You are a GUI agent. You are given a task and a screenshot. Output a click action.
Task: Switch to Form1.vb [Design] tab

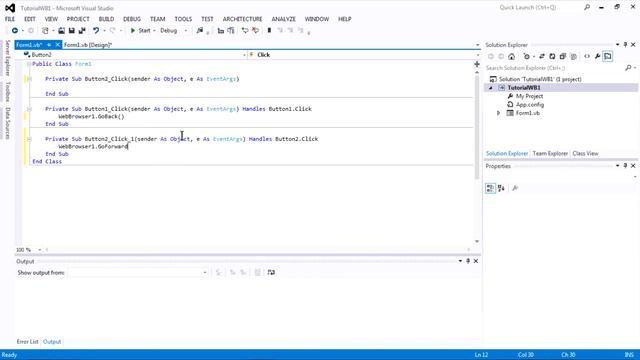(88, 45)
